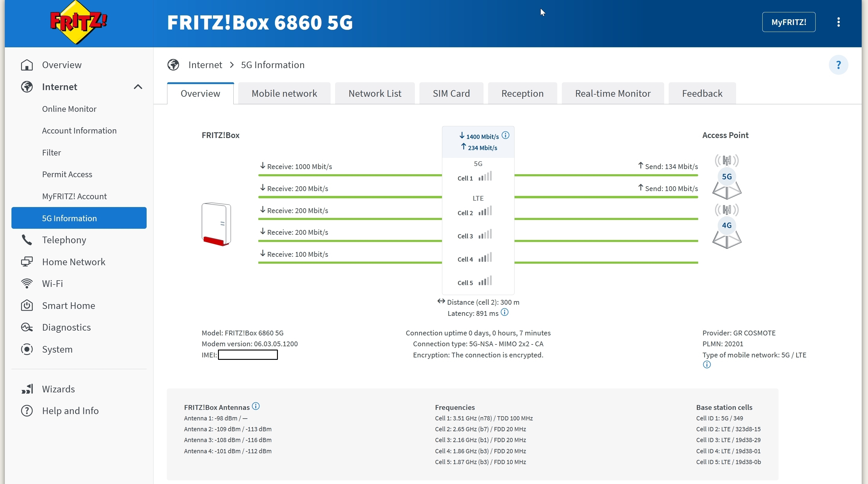Click the Wi-Fi signal icon
Viewport: 868px width, 484px height.
pyautogui.click(x=27, y=283)
